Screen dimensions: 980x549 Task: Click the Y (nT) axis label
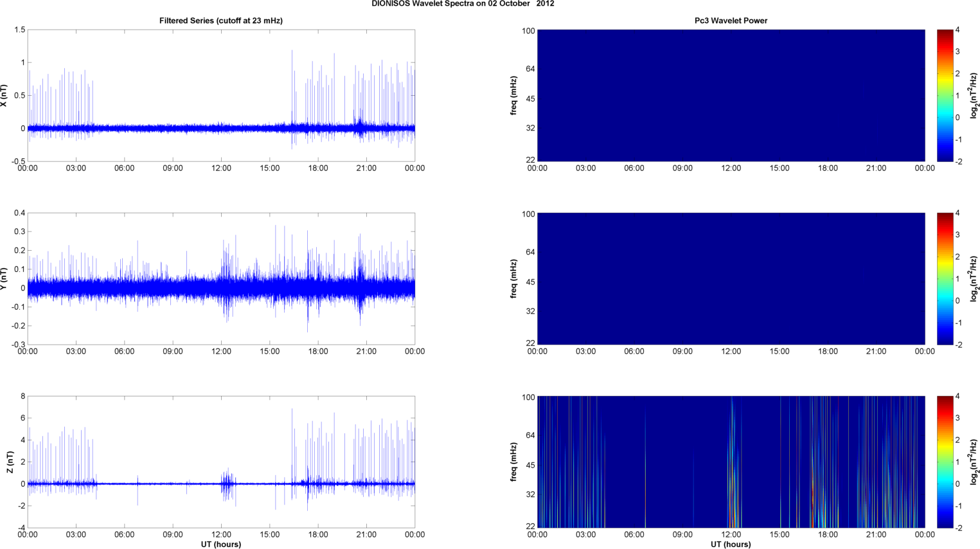[4, 278]
